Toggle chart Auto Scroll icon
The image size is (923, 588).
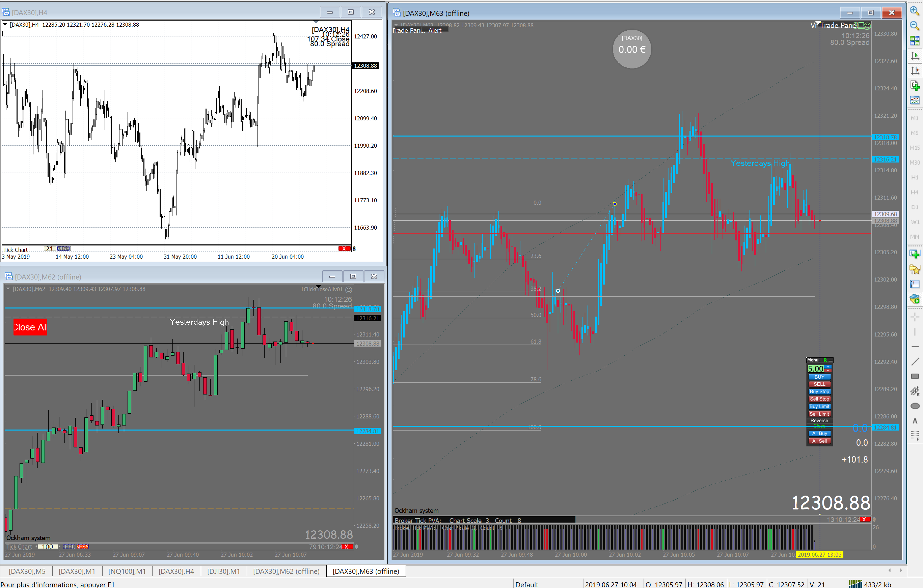coord(915,56)
